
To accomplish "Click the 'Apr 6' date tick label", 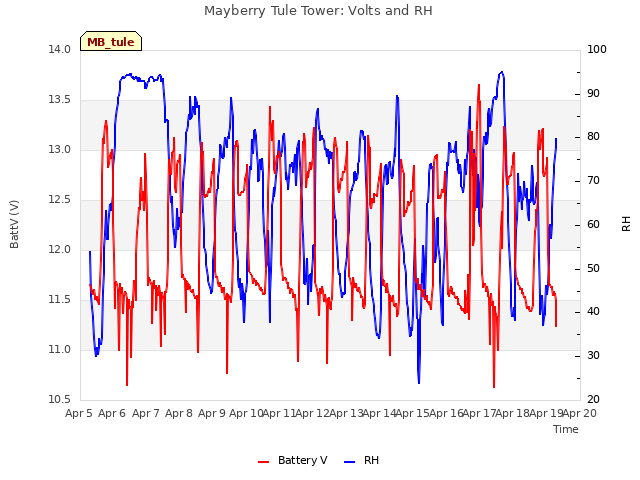I will 112,413.
